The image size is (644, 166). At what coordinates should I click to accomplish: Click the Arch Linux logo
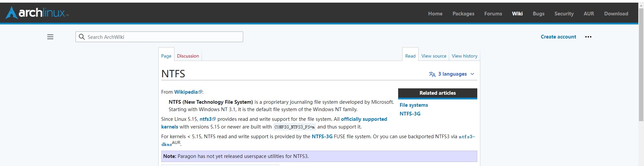tap(37, 13)
